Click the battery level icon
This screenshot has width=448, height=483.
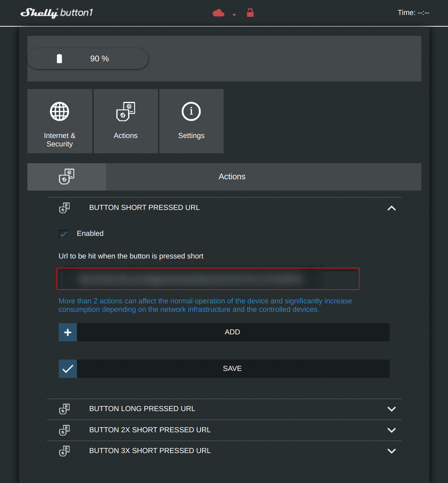59,59
